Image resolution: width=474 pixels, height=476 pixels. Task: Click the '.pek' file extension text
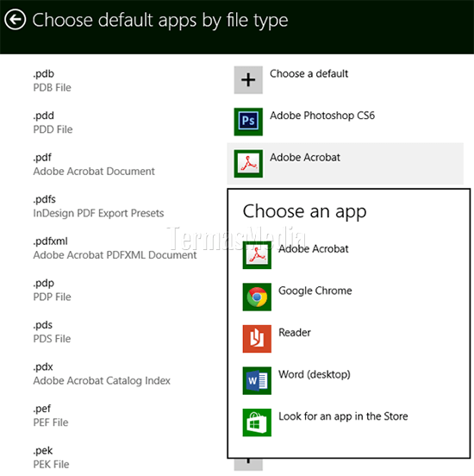point(43,451)
